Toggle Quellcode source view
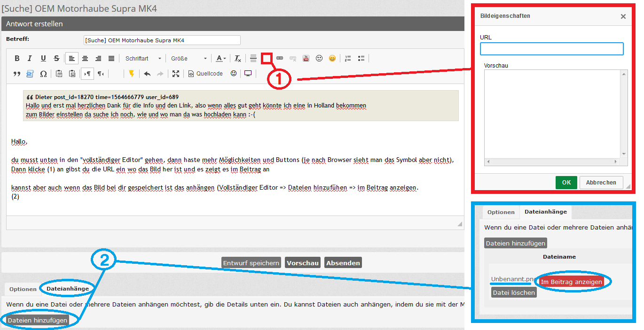 205,74
